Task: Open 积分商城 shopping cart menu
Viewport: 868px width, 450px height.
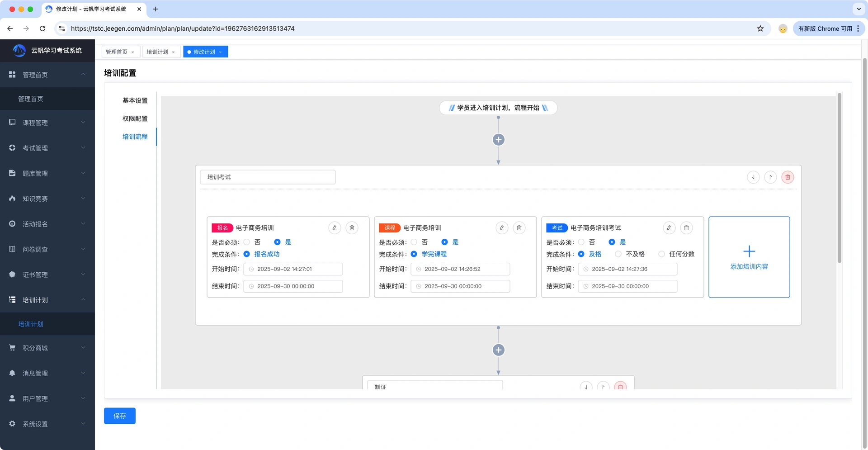Action: pyautogui.click(x=47, y=348)
